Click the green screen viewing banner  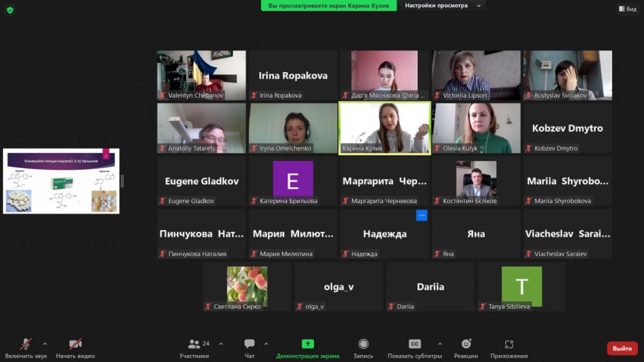pyautogui.click(x=328, y=5)
